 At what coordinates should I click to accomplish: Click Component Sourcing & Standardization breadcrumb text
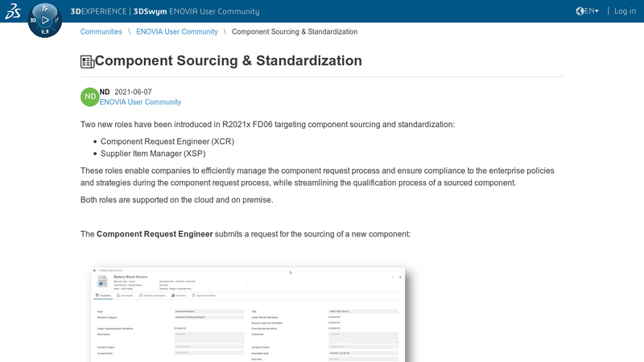[x=295, y=31]
